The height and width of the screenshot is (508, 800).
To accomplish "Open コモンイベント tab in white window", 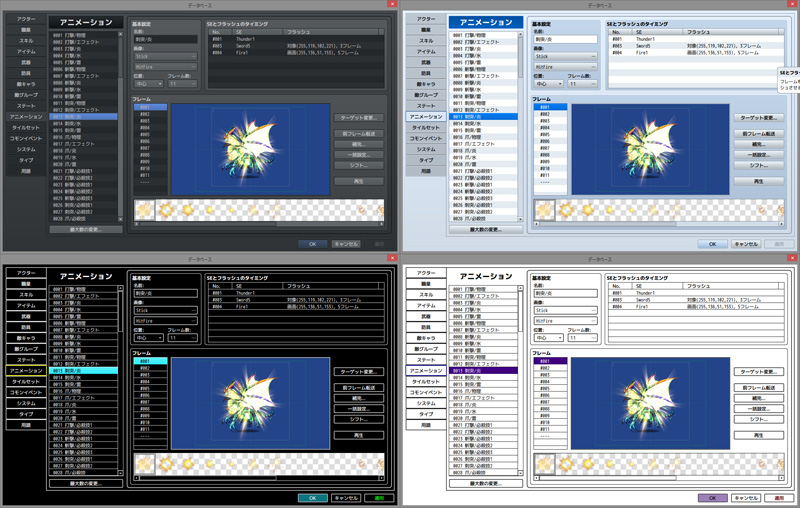I will point(426,392).
